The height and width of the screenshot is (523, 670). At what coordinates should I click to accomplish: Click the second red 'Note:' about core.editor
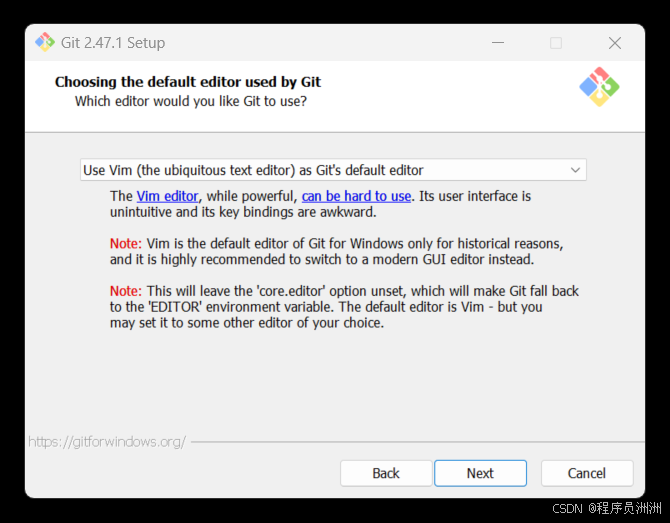pos(126,291)
